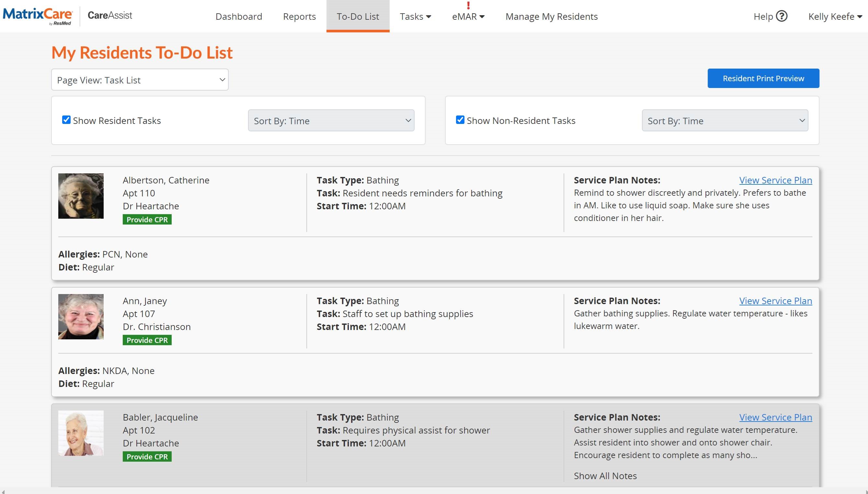The width and height of the screenshot is (868, 494).
Task: Click Janey Ann's Provide CPR badge
Action: [x=147, y=340]
